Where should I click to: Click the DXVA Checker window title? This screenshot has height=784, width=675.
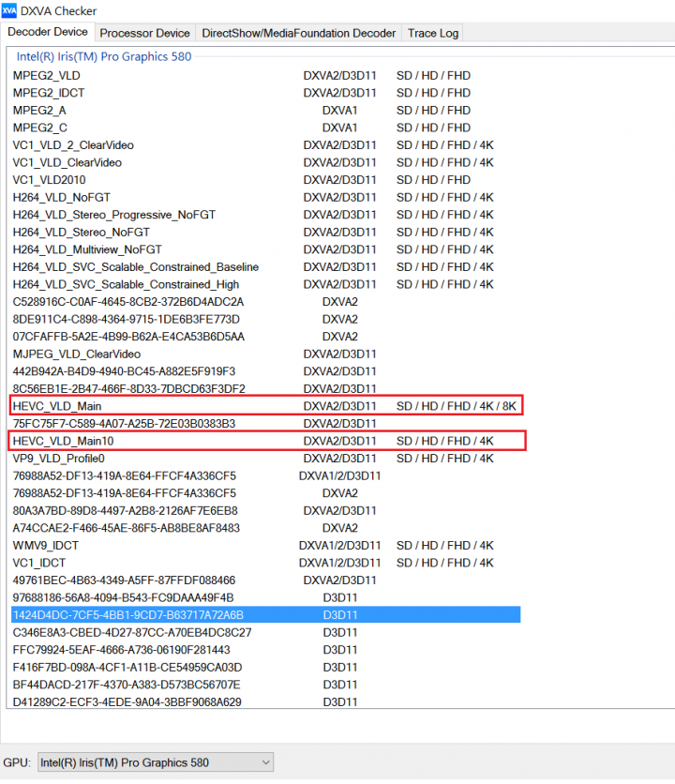pyautogui.click(x=58, y=11)
